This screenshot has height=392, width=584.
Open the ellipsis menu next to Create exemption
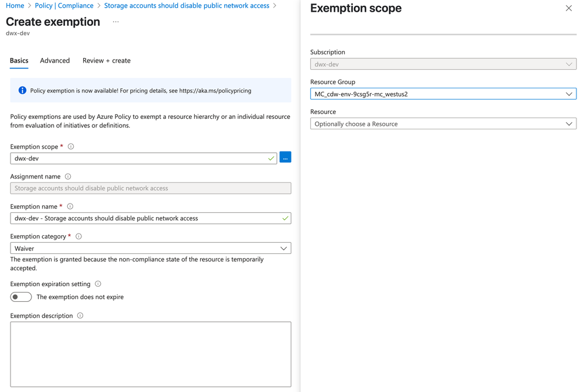(x=116, y=22)
